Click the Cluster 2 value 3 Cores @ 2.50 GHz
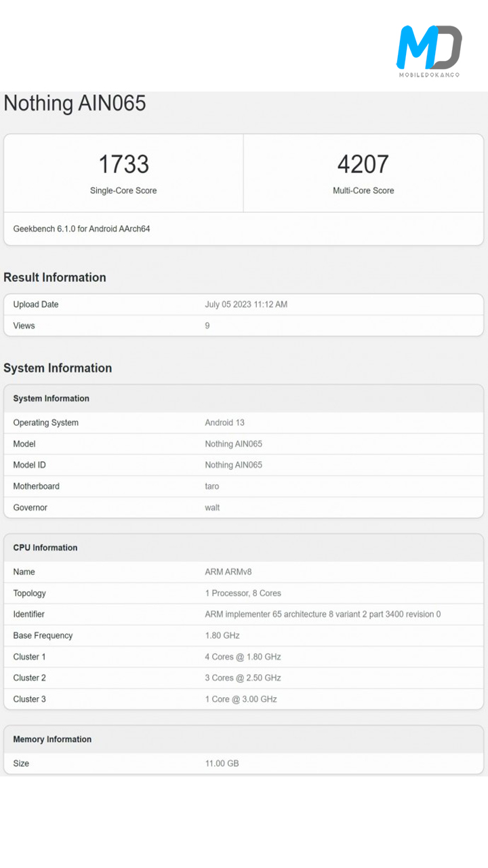Screen dimensions: 488x868 (243, 677)
